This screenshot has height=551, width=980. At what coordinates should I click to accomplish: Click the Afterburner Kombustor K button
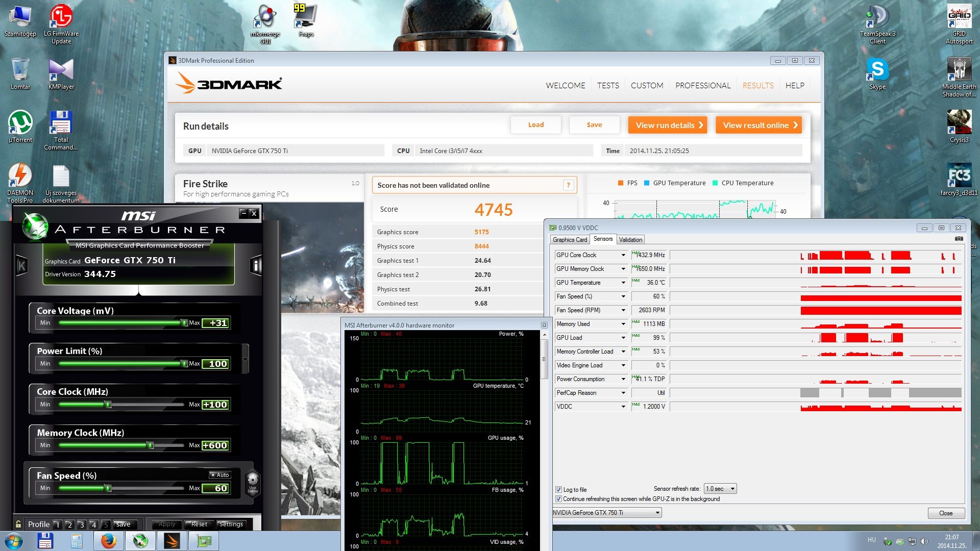21,265
